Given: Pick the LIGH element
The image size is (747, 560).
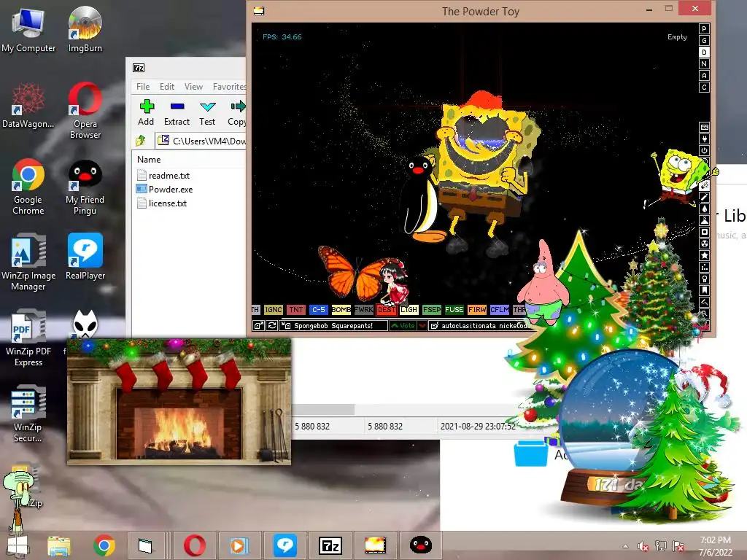Looking at the screenshot, I should click(409, 309).
